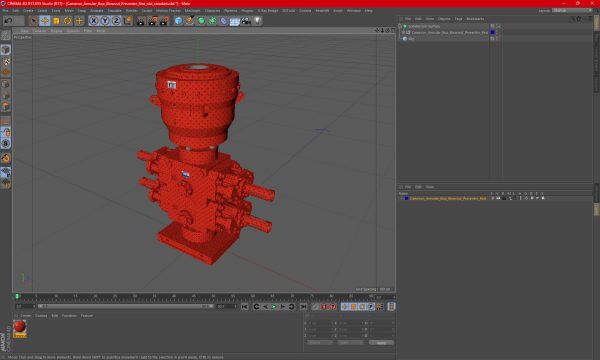Toggle Position keyframe recording button
The height and width of the screenshot is (360, 600).
344,307
